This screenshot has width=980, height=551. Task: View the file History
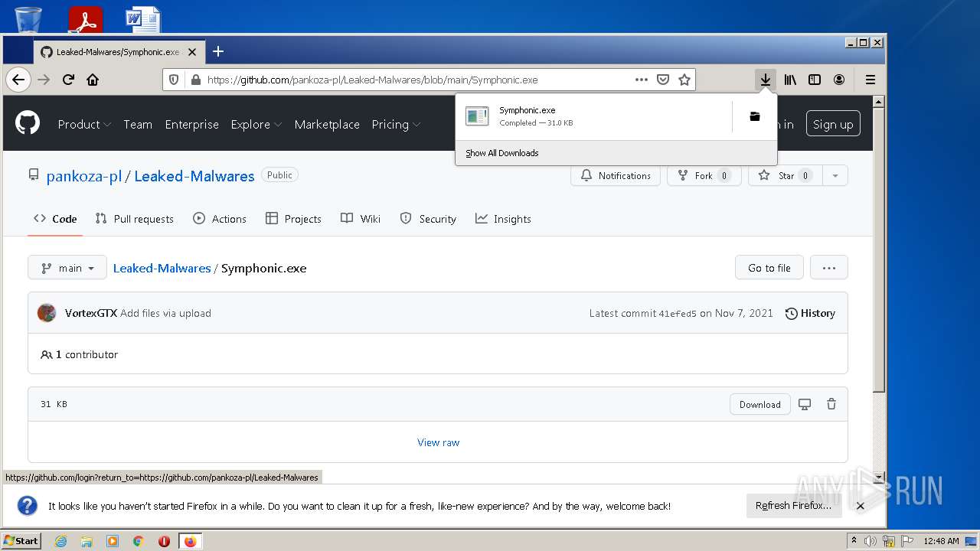point(810,313)
